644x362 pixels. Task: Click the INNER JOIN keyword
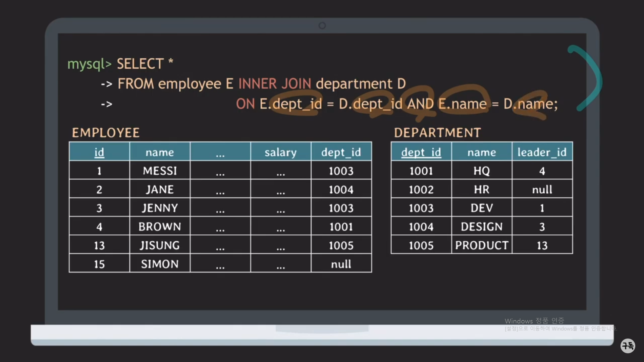(275, 84)
